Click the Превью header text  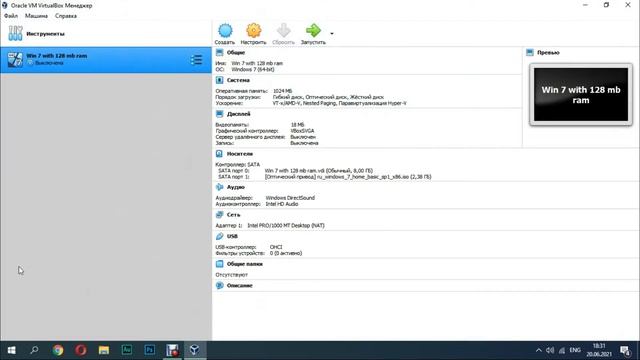(x=548, y=53)
